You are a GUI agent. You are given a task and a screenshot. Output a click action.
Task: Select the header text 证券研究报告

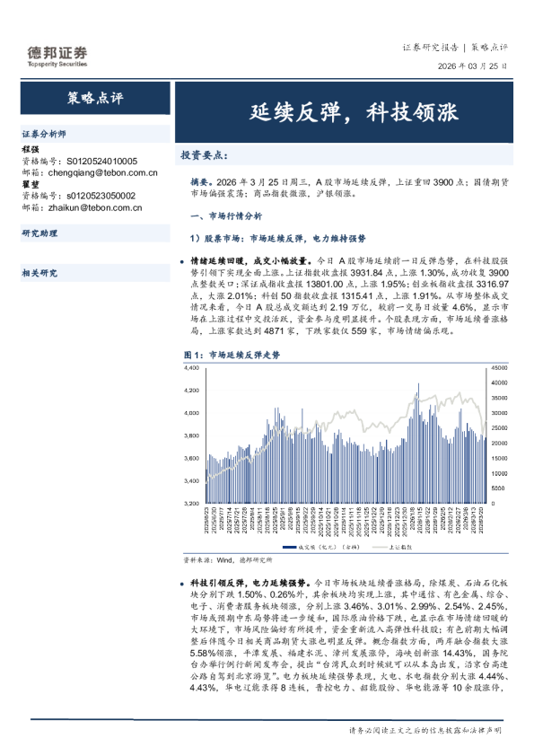click(431, 48)
